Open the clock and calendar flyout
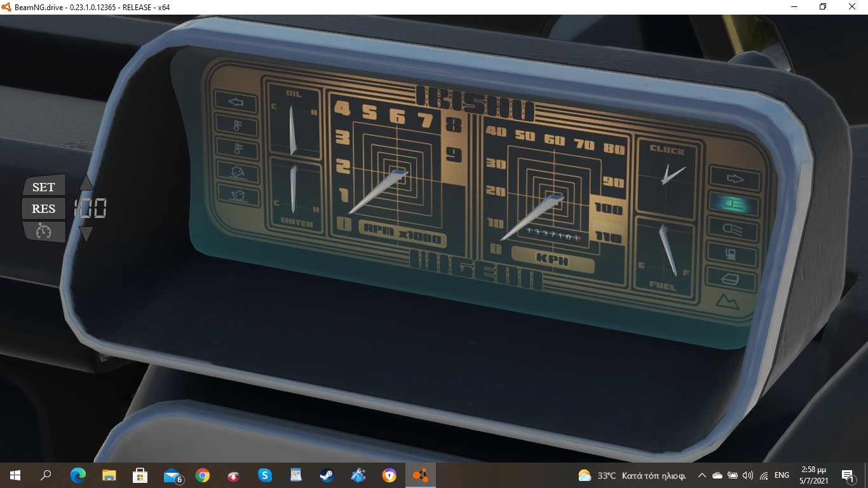Viewport: 868px width, 488px height. [814, 475]
